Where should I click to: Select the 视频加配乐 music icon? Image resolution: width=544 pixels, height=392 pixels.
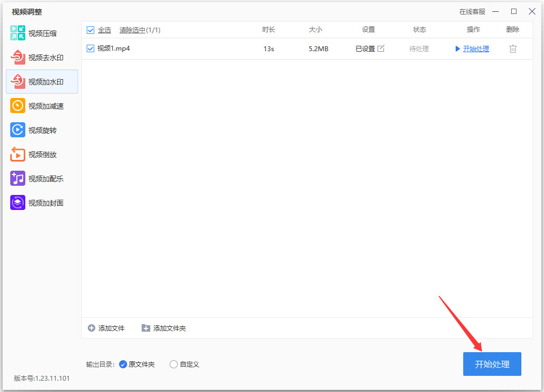click(x=18, y=179)
